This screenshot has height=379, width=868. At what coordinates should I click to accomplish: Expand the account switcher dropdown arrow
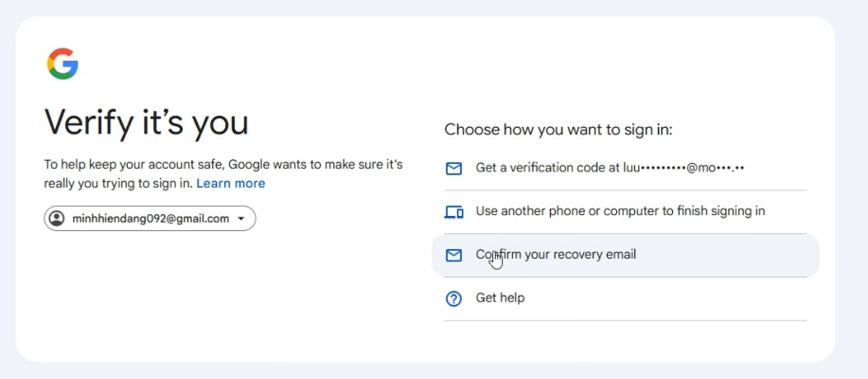pos(241,219)
